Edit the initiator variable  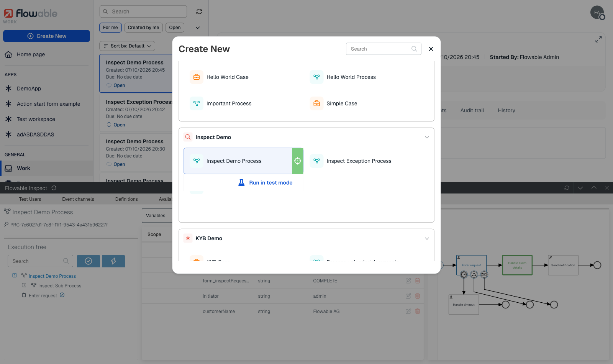408,296
